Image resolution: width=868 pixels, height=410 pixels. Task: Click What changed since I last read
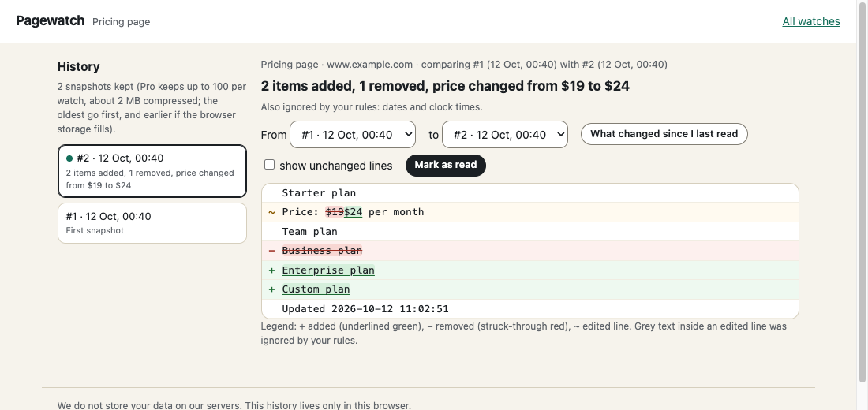point(664,134)
